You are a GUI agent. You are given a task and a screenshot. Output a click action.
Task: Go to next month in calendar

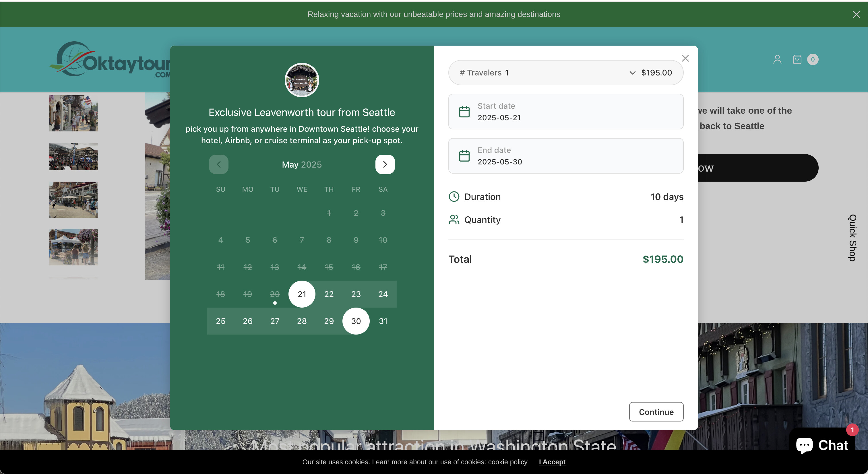pyautogui.click(x=385, y=164)
